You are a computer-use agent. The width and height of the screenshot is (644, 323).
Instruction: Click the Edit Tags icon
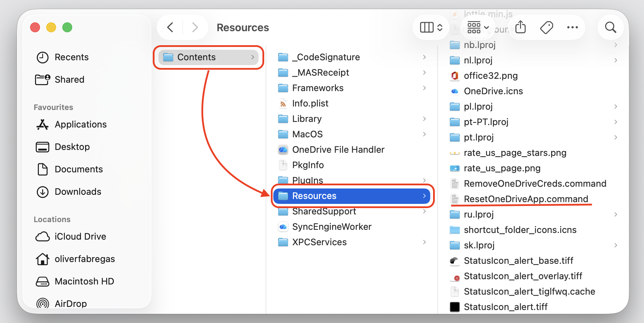pos(547,27)
